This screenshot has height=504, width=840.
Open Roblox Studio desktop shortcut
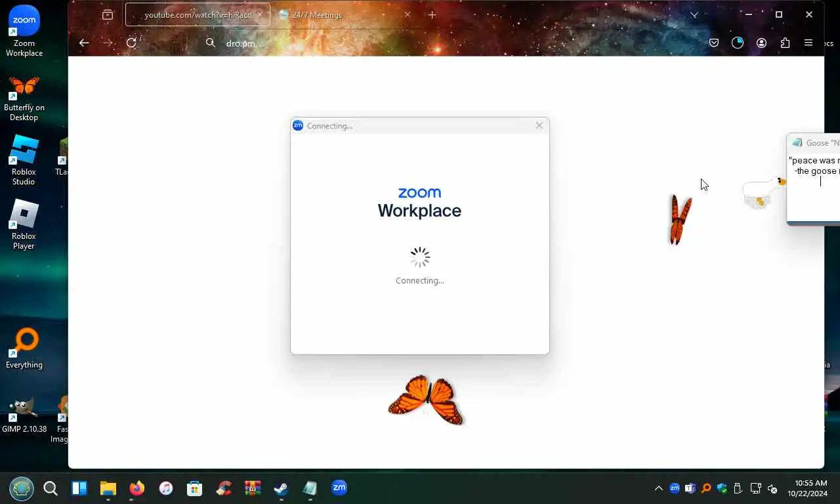24,161
